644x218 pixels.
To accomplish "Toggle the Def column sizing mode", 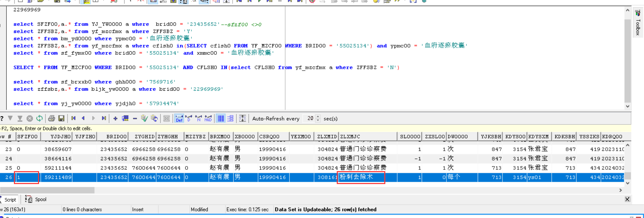I will click(x=179, y=119).
